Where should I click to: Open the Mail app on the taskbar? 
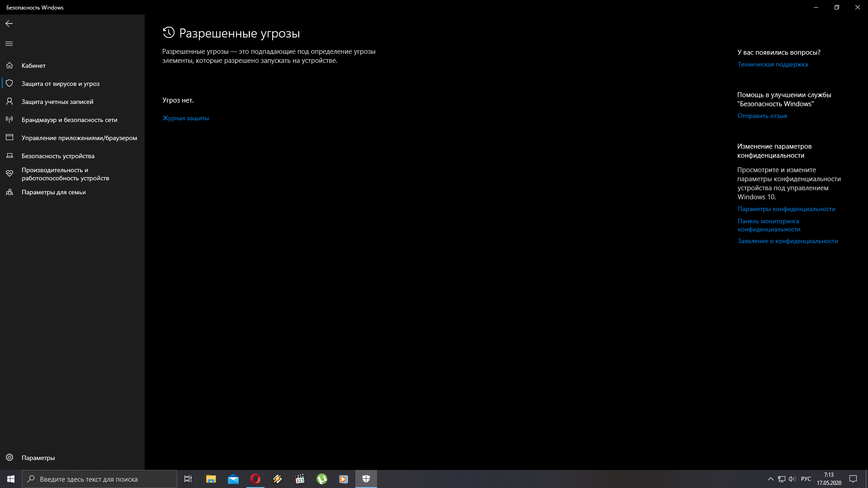(233, 479)
